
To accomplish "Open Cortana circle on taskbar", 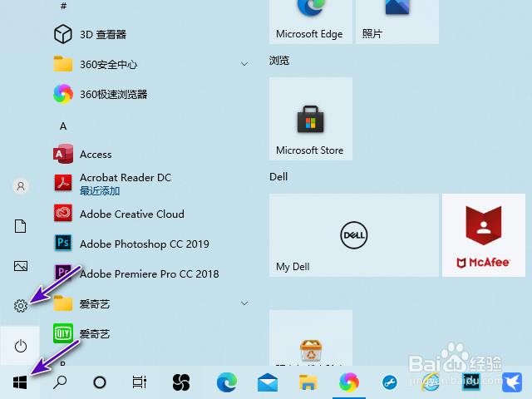I will tap(100, 382).
